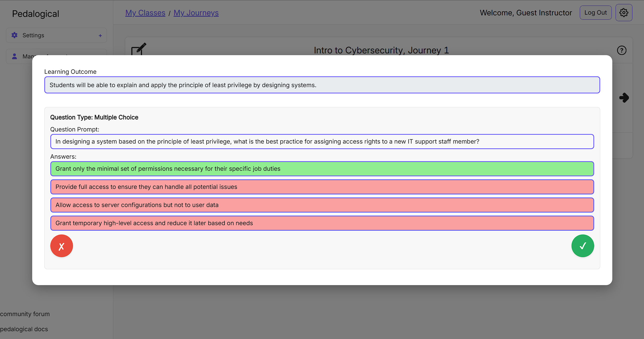Click the 'Allow access to server configurations' answer
Image resolution: width=644 pixels, height=339 pixels.
(322, 205)
